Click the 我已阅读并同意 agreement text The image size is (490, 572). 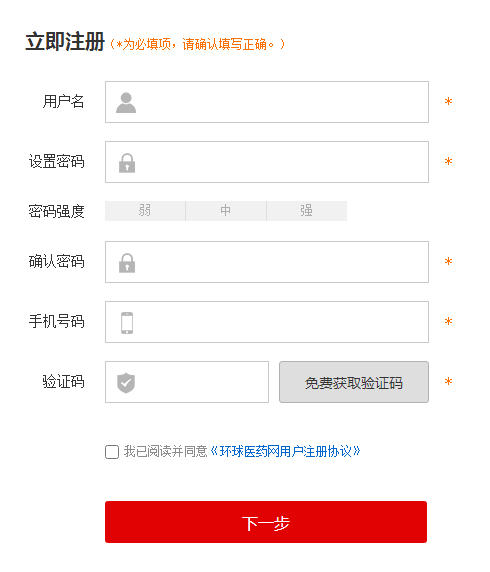(x=166, y=452)
